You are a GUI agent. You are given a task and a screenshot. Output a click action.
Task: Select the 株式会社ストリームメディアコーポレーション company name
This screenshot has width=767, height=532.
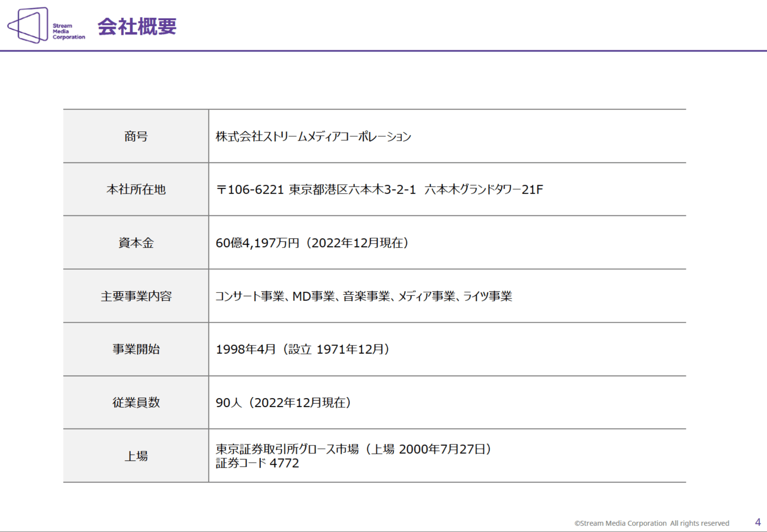click(313, 136)
